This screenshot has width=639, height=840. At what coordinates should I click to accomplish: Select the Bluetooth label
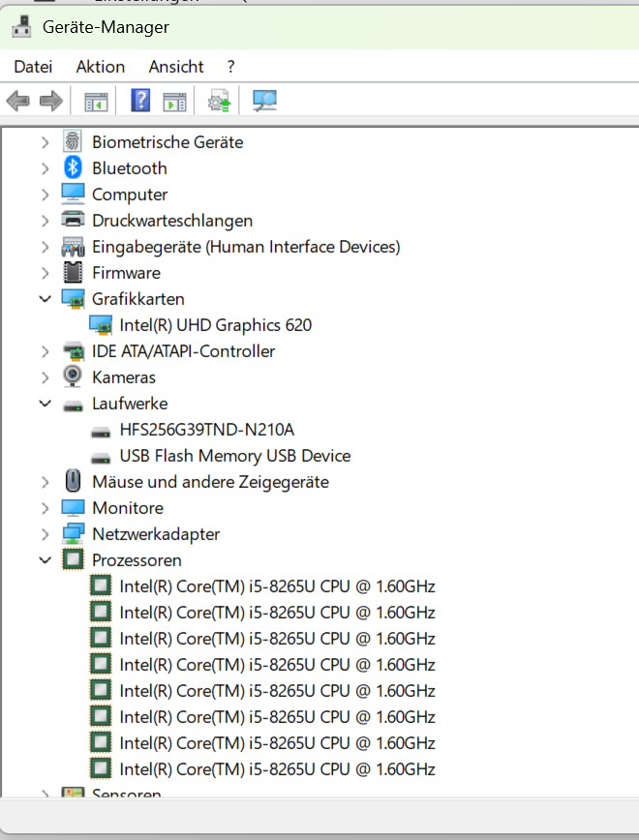(129, 168)
